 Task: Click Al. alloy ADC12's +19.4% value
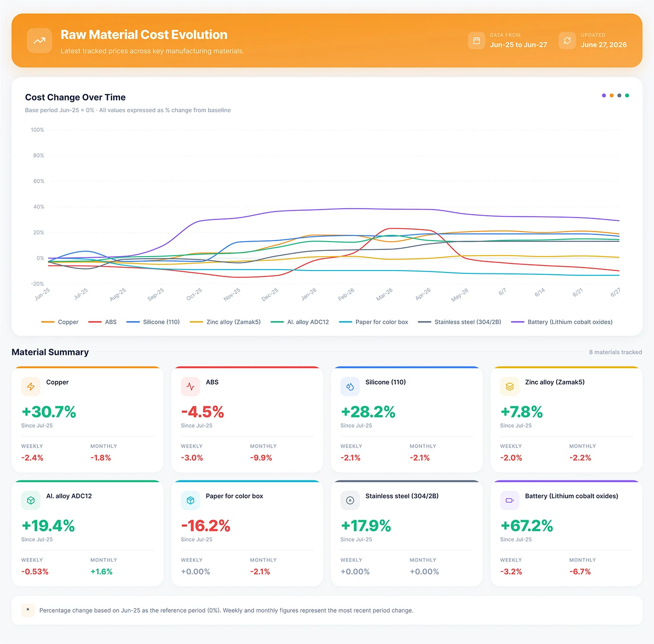(x=48, y=526)
